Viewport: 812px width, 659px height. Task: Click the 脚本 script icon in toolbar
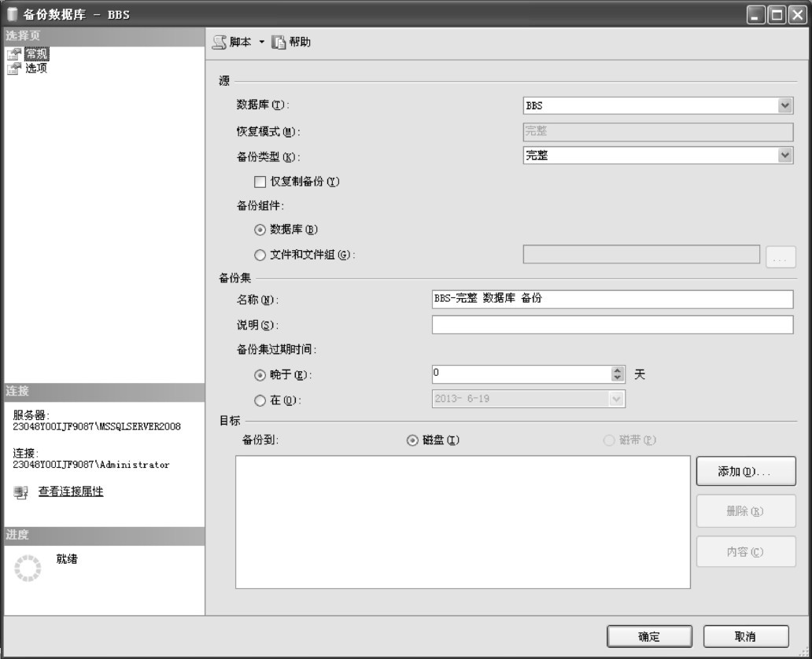point(220,42)
